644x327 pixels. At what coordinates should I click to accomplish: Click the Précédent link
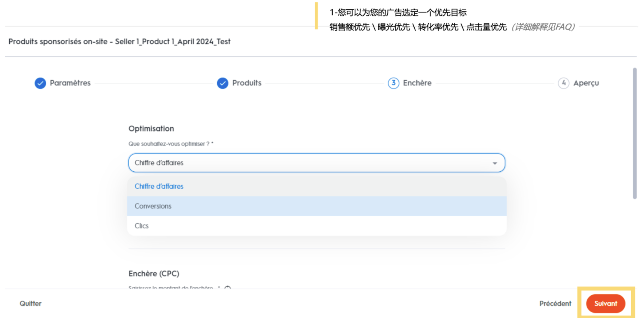555,304
